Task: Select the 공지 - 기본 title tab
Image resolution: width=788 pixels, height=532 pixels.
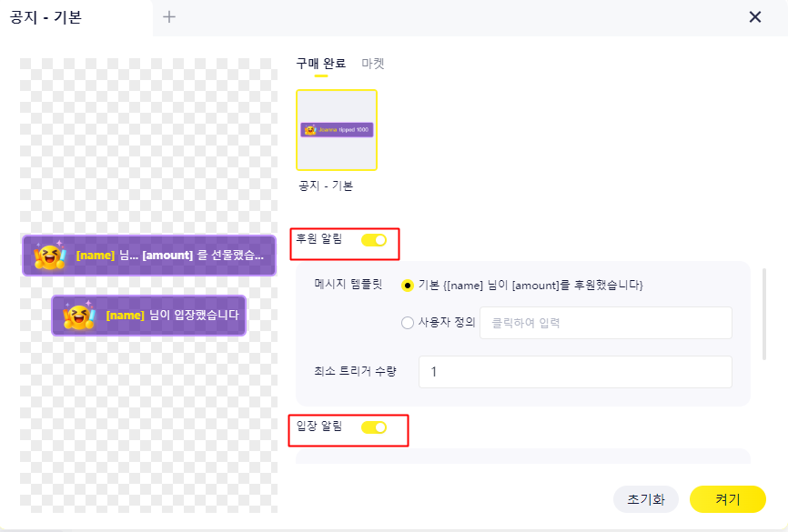Action: click(x=45, y=17)
